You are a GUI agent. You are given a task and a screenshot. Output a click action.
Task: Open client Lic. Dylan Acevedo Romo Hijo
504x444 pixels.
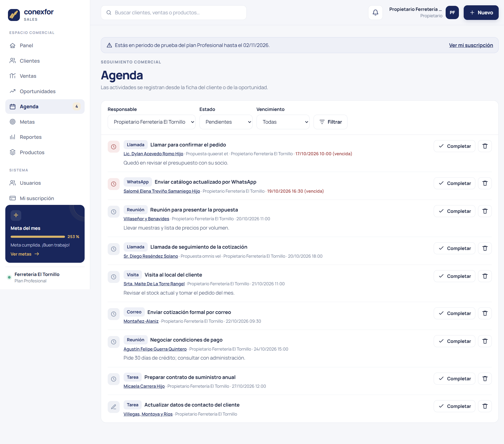coord(153,154)
